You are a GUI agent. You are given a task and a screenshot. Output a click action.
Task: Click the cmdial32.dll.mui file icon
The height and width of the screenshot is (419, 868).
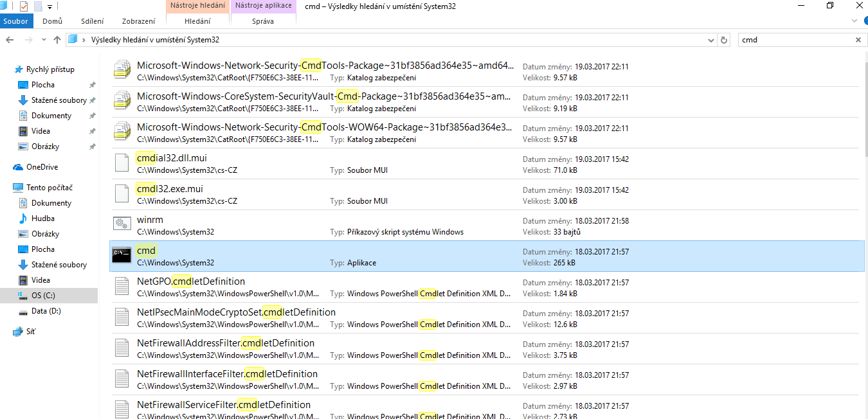point(122,163)
